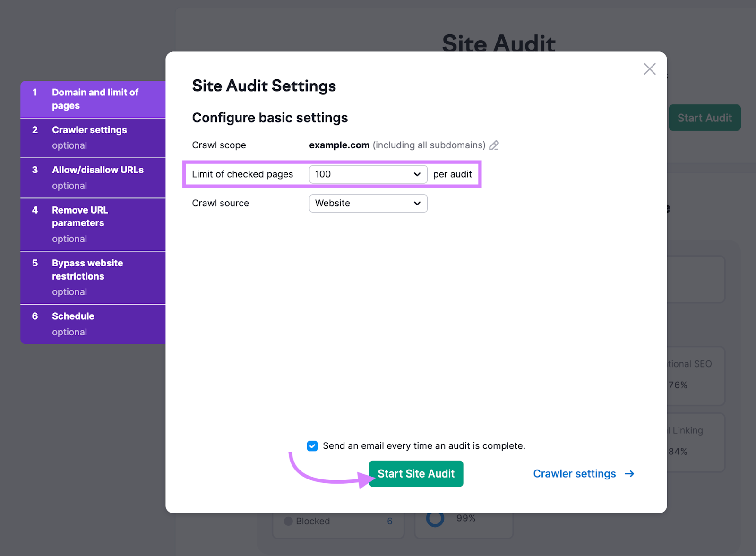This screenshot has width=756, height=556.
Task: Click the example.com domain text
Action: coord(339,145)
